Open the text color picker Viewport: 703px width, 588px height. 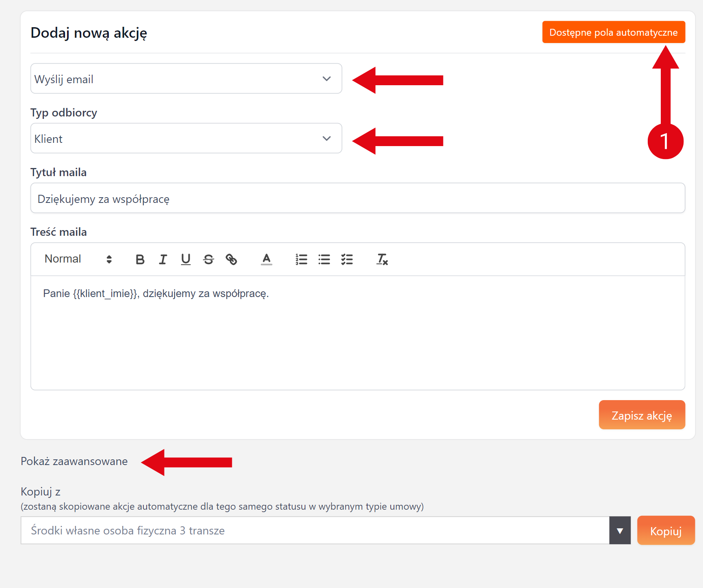[266, 259]
